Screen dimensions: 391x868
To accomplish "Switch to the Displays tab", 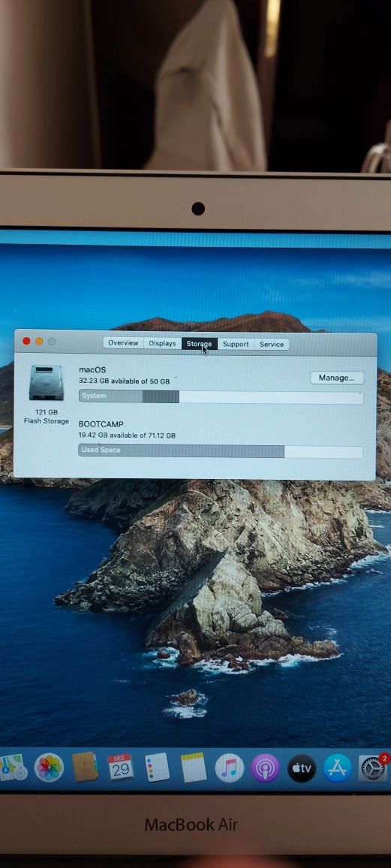I will (162, 344).
